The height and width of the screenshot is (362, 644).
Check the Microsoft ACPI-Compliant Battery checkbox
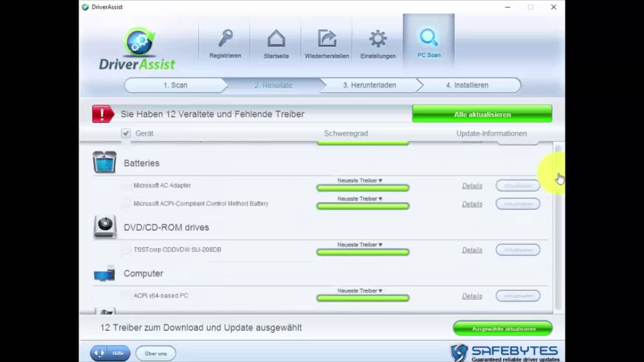126,204
